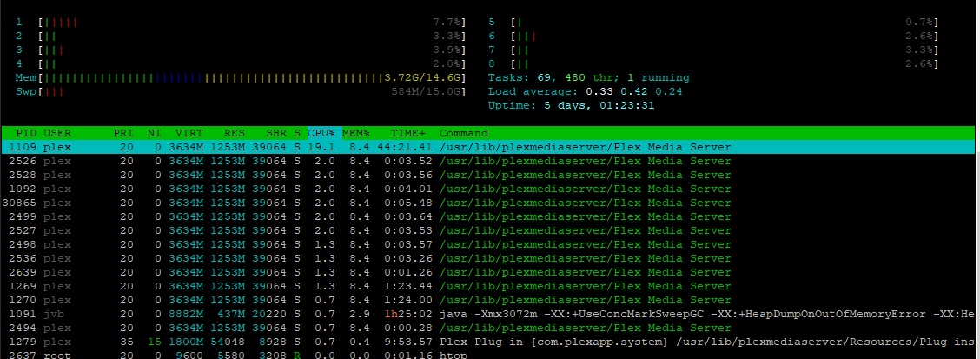Click the CPU 6 usage meter
The height and width of the screenshot is (359, 980).
725,36
